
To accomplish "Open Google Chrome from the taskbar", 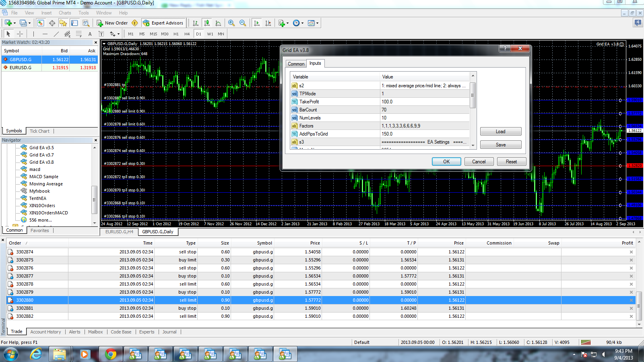I will click(x=110, y=354).
